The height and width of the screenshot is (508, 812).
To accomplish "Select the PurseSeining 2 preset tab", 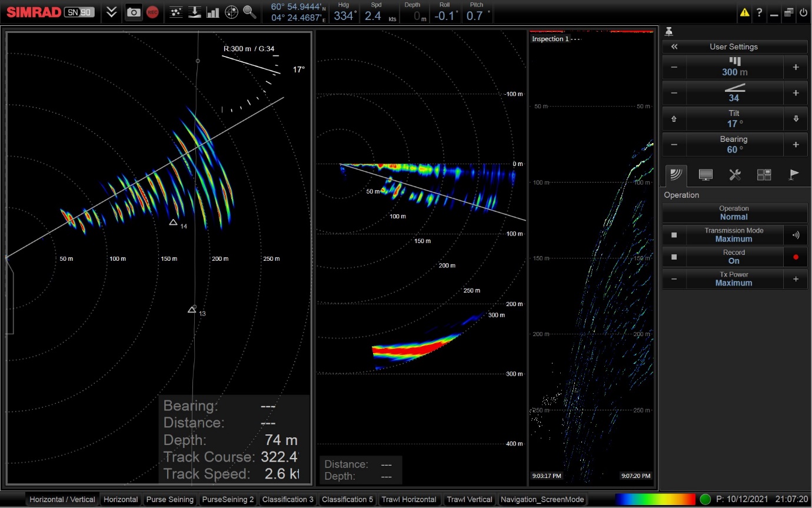I will click(x=228, y=499).
